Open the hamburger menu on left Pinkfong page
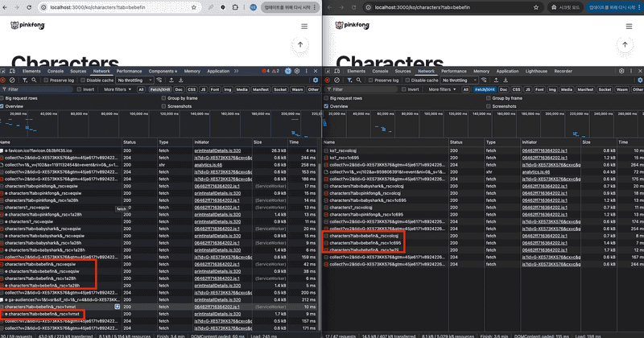 pos(303,26)
